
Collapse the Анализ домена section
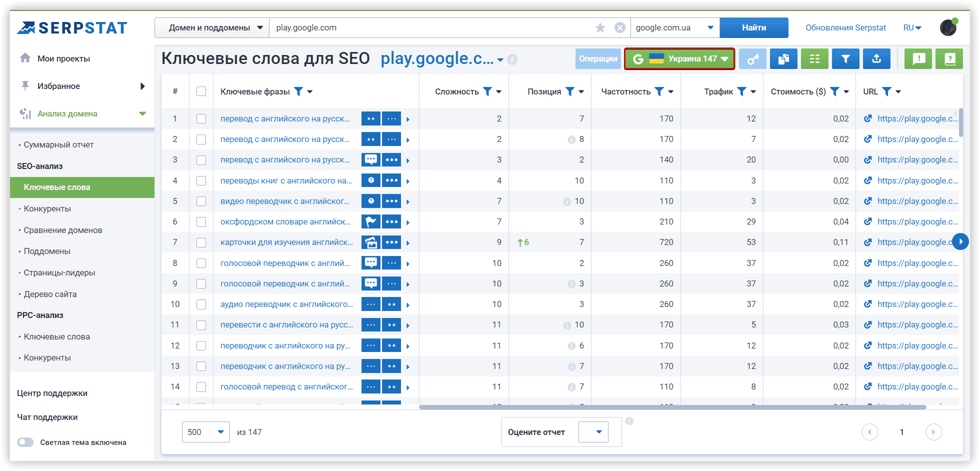(142, 113)
